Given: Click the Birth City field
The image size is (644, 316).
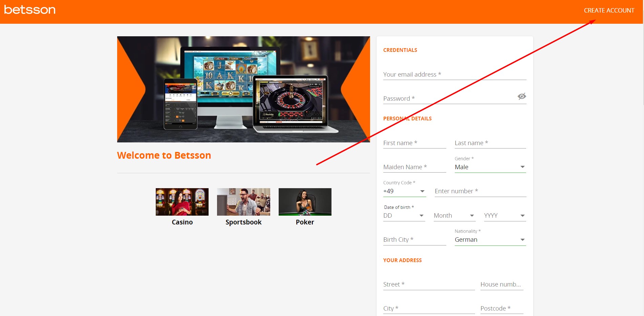Looking at the screenshot, I should [415, 239].
